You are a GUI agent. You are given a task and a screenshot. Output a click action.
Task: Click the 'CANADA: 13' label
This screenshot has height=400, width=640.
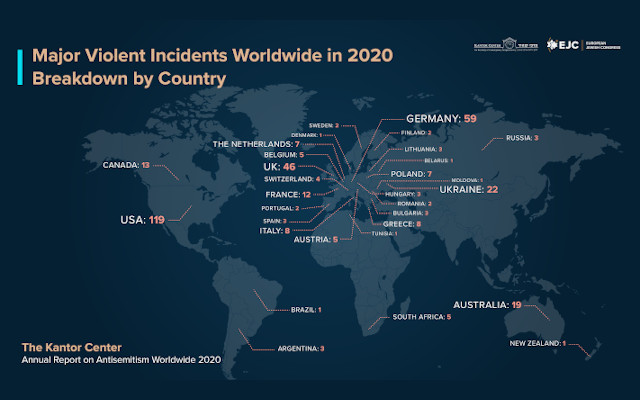(126, 165)
